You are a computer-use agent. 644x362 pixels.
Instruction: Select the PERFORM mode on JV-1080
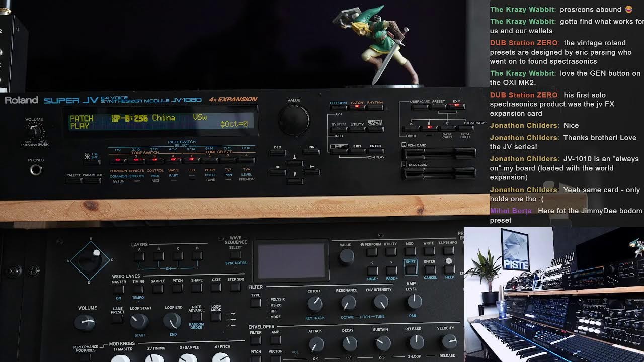point(338,107)
